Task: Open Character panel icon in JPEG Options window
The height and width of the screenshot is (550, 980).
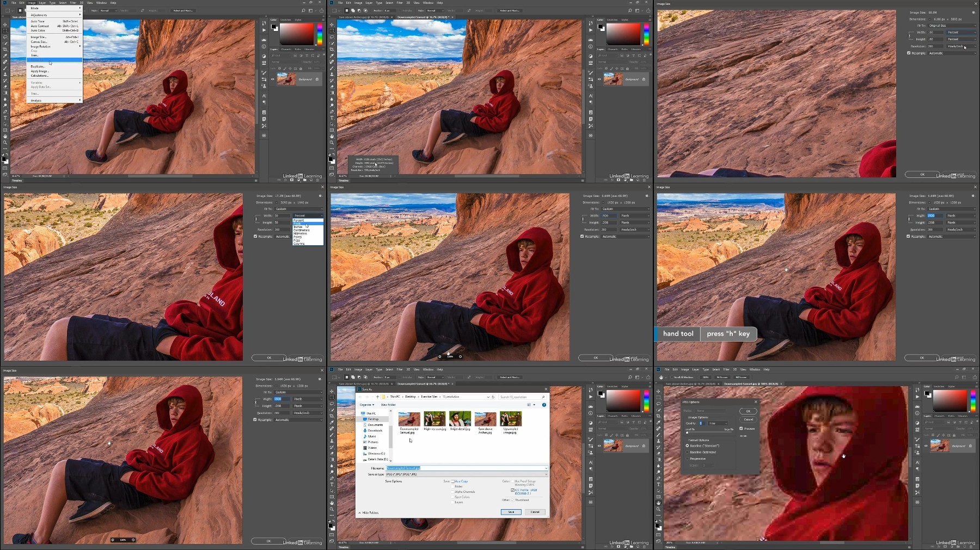Action: tap(917, 462)
